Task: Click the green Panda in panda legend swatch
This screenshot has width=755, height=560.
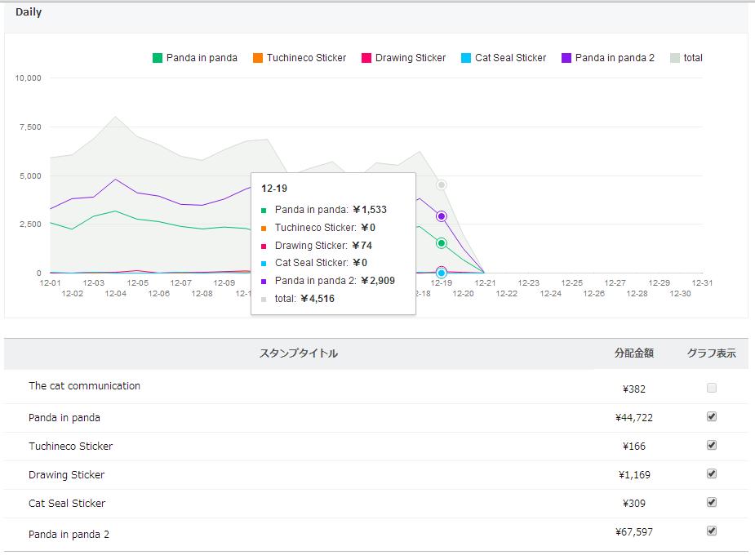Action: pyautogui.click(x=158, y=58)
